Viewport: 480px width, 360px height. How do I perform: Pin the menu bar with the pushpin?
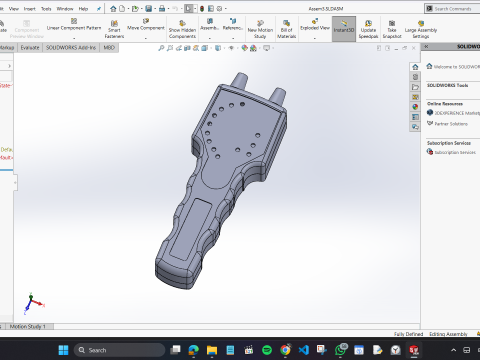[x=99, y=9]
